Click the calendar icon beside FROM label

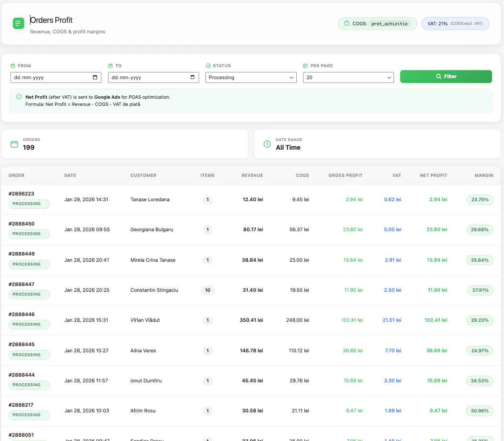click(13, 66)
